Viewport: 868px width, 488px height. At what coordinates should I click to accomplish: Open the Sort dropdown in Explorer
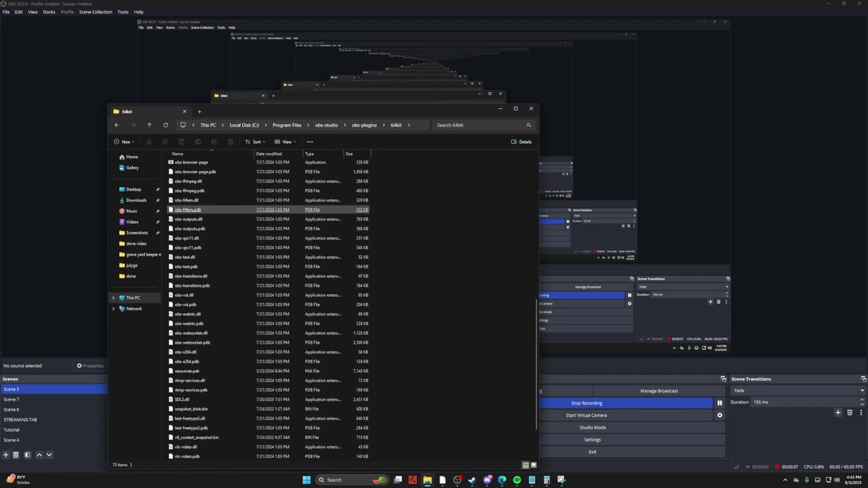pyautogui.click(x=255, y=142)
